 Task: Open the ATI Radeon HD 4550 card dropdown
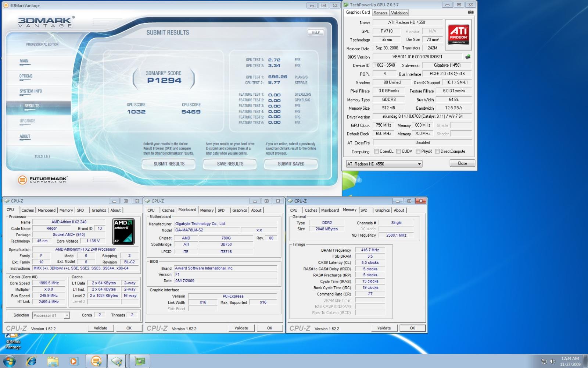[384, 164]
